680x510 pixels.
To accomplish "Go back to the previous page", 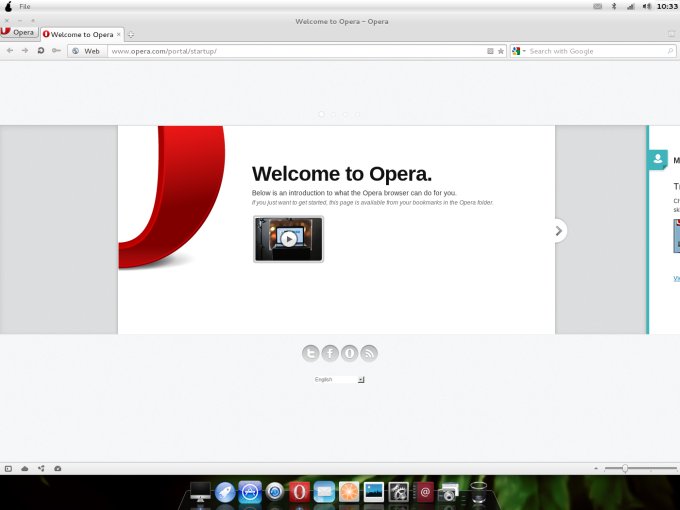I will 10,51.
